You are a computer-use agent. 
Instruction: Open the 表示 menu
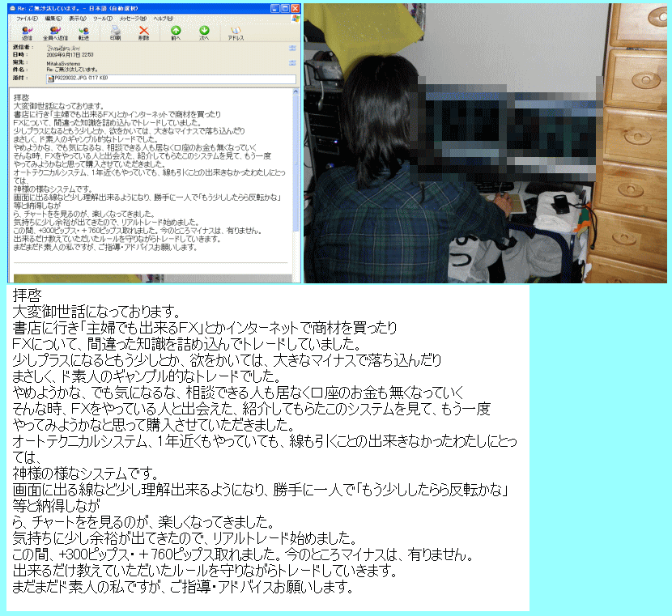[x=78, y=19]
